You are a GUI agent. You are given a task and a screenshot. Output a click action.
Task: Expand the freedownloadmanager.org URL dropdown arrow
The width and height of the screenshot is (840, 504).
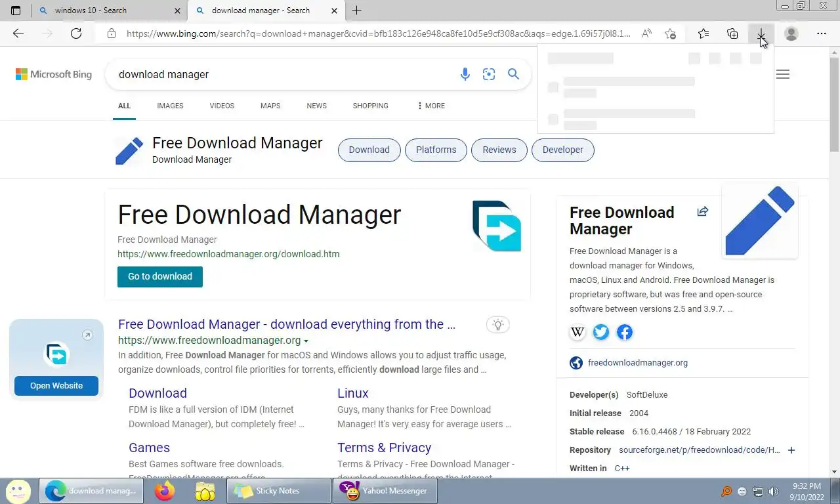click(x=306, y=341)
